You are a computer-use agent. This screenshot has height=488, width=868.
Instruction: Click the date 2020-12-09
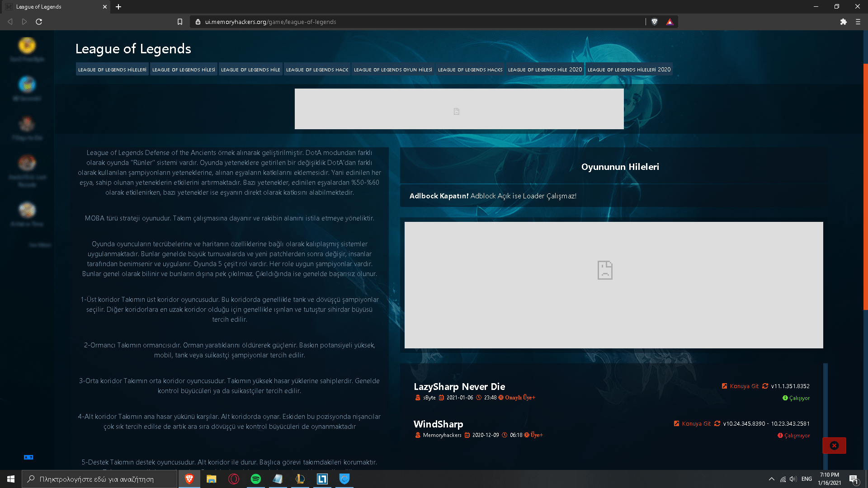pos(486,435)
